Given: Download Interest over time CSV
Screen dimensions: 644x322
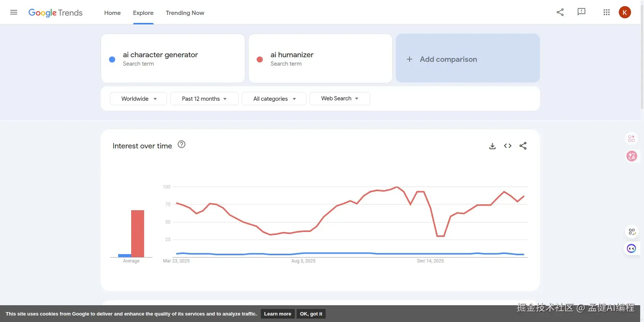Looking at the screenshot, I should (x=492, y=146).
